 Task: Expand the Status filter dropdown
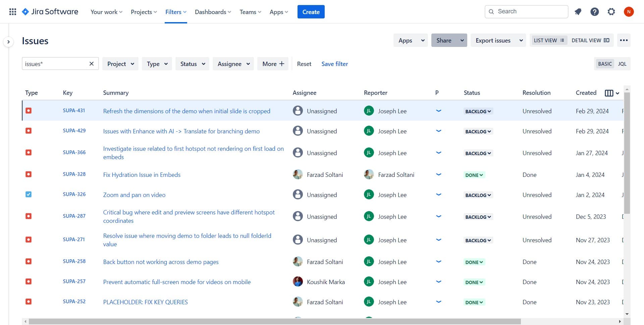pyautogui.click(x=193, y=64)
